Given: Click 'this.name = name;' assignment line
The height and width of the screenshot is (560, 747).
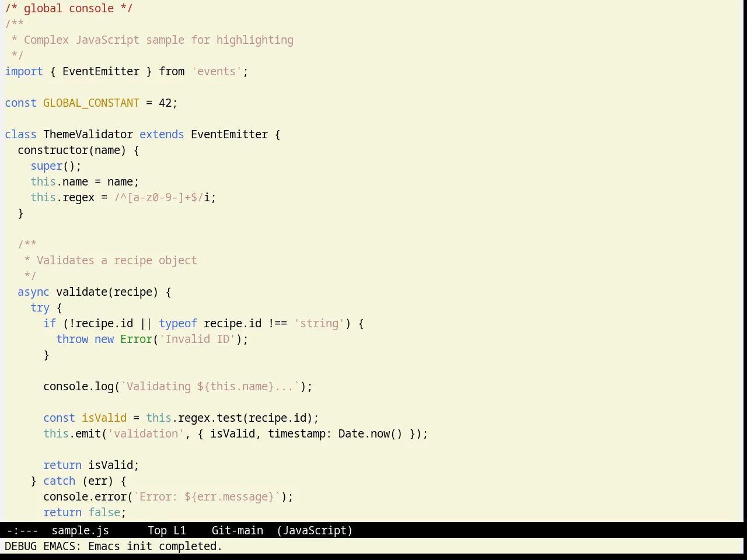Looking at the screenshot, I should coord(85,181).
